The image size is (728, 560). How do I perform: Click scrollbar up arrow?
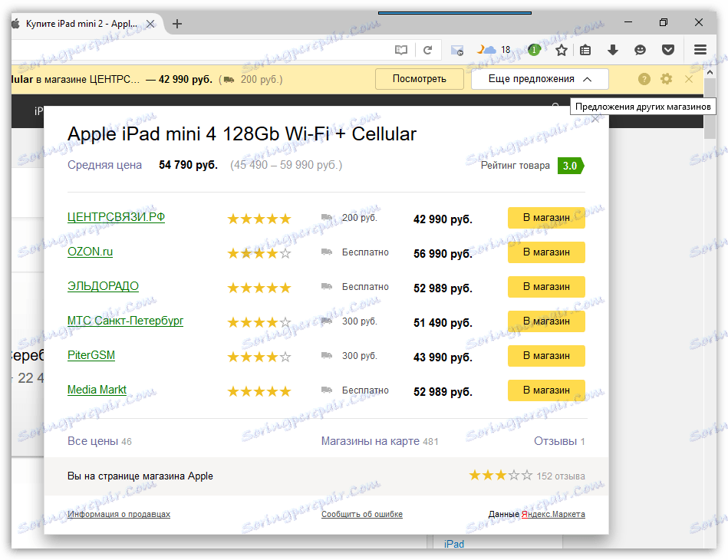(x=710, y=72)
